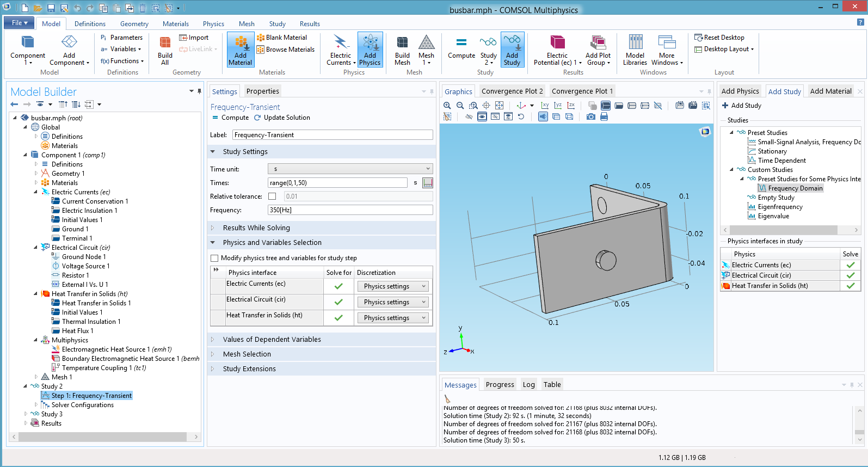Open the Geometry ribbon tab
The width and height of the screenshot is (868, 467).
tap(134, 24)
